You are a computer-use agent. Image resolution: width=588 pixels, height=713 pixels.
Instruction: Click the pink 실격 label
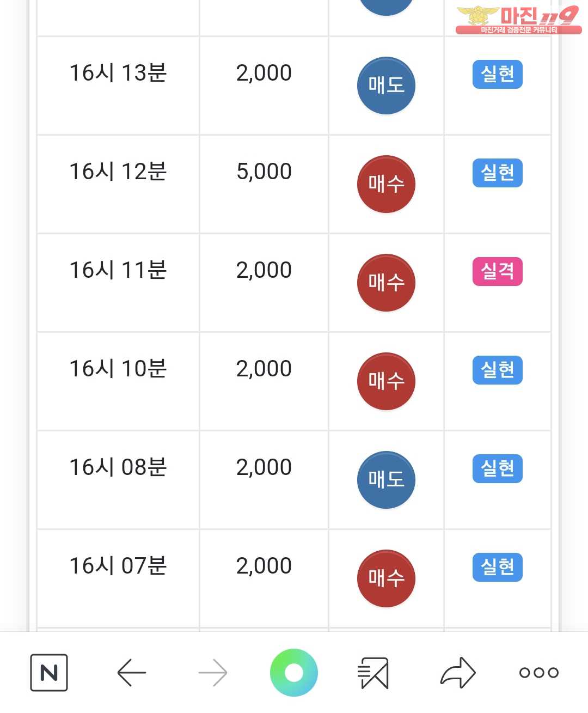point(498,271)
